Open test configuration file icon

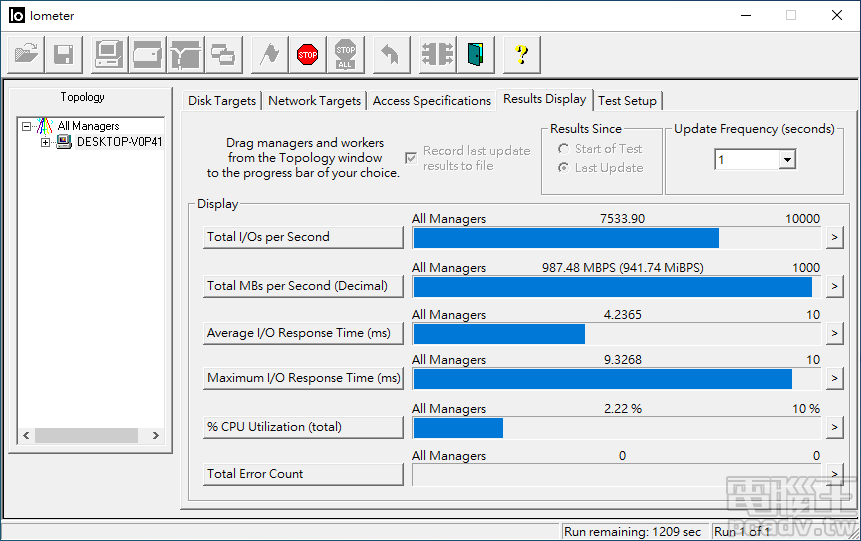[26, 54]
